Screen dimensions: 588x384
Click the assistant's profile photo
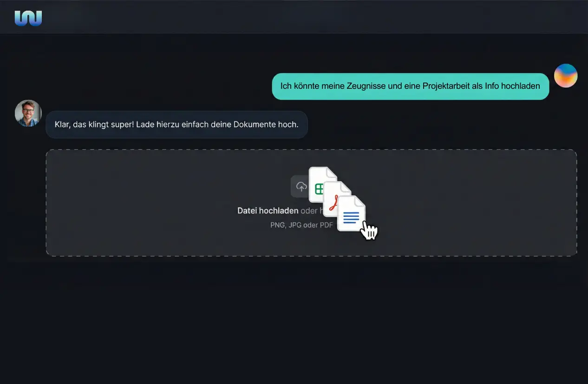pyautogui.click(x=28, y=113)
